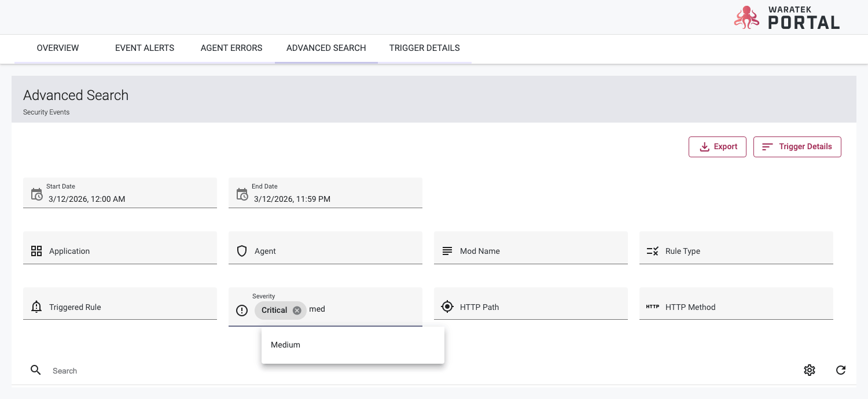The image size is (868, 399).
Task: Open the Overview tab
Action: (x=58, y=48)
